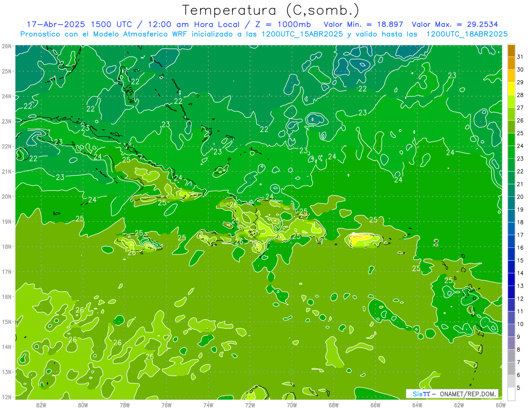Click the '31' label on the color legend
532x411 pixels.
[520, 57]
